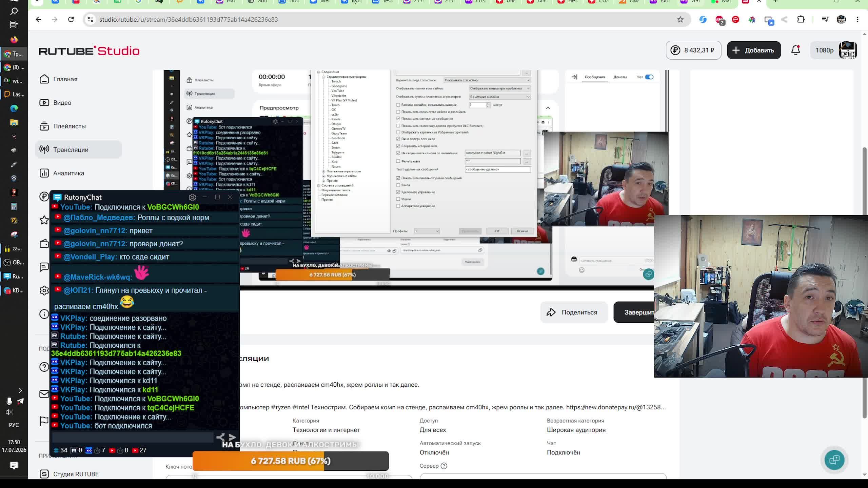Open RutonyChat settings gear

(x=192, y=197)
